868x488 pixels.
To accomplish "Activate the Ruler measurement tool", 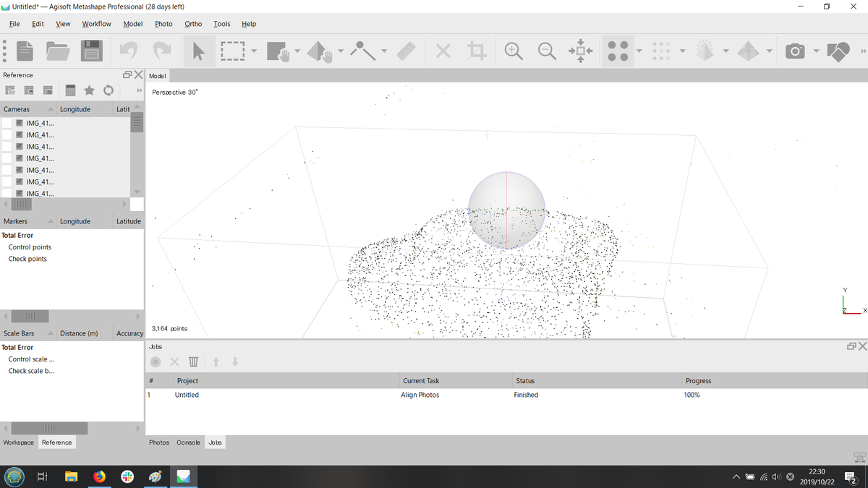I will tap(408, 51).
